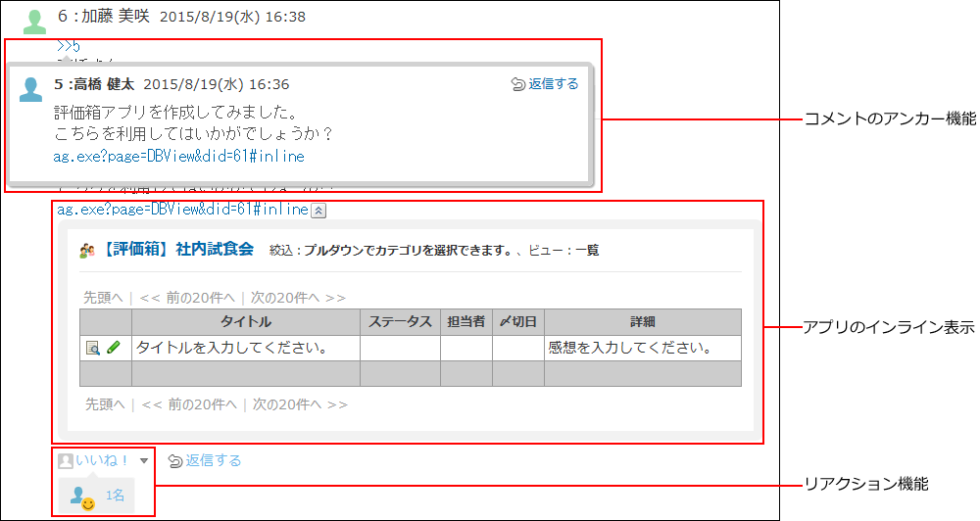
Task: Open the reaction dropdown arrow next to いいね！
Action: (x=144, y=461)
